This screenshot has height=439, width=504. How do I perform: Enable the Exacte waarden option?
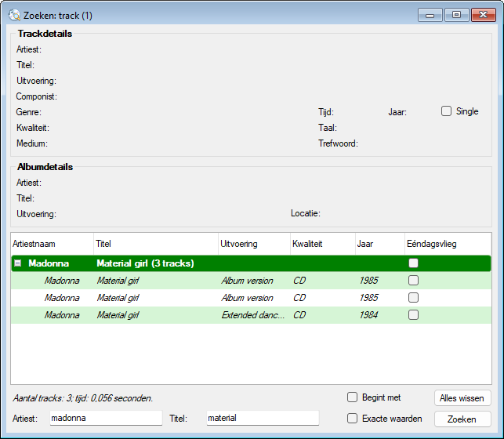click(352, 419)
